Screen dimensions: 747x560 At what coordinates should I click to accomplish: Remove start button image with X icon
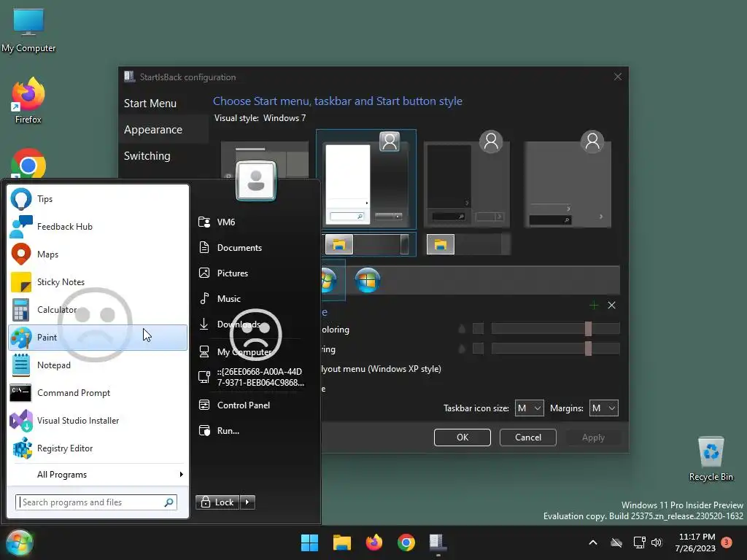pyautogui.click(x=612, y=306)
